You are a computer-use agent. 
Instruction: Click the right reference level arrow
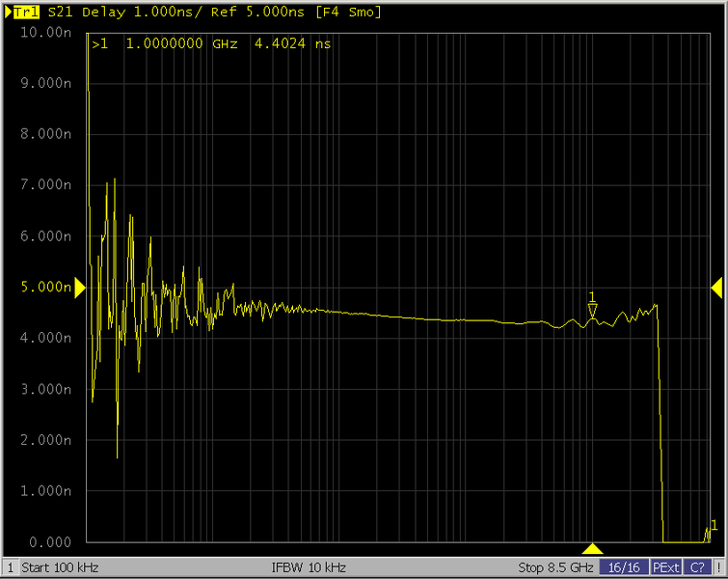(716, 287)
